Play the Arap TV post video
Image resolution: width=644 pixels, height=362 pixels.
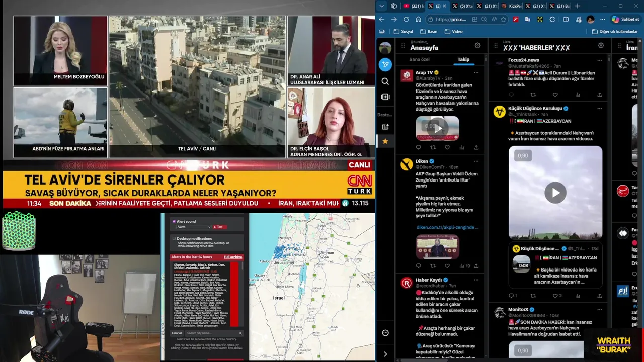coord(437,128)
